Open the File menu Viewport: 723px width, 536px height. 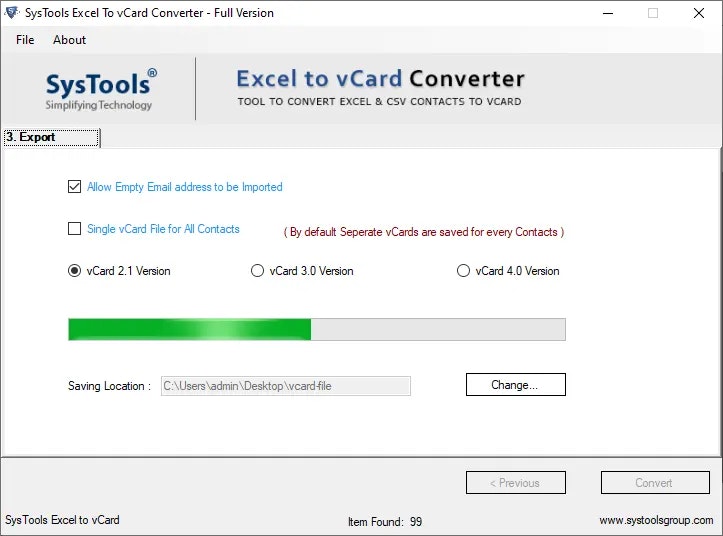25,40
